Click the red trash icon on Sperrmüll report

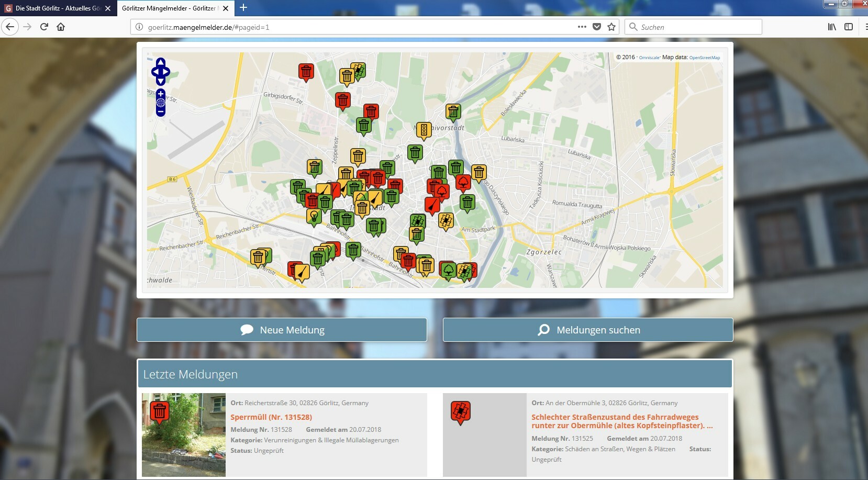tap(159, 413)
